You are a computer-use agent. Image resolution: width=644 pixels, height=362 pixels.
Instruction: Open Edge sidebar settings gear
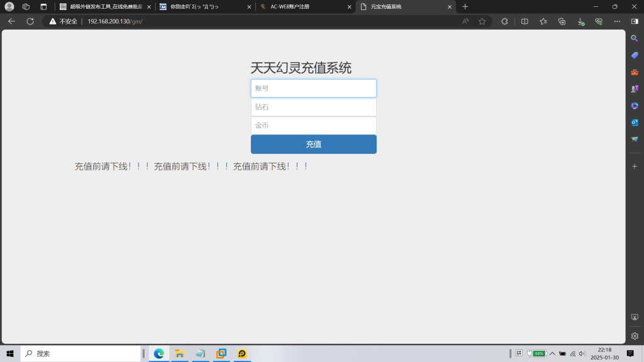635,336
